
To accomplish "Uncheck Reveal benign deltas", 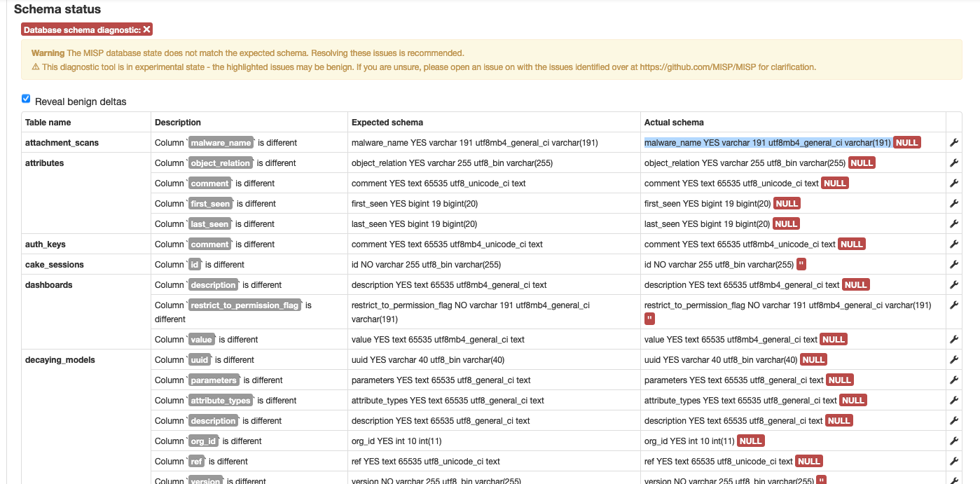I will [x=26, y=98].
